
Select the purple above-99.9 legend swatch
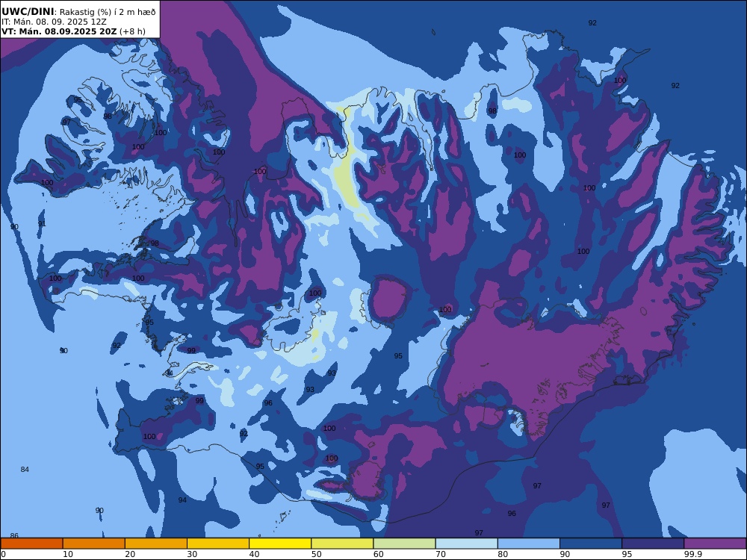pyautogui.click(x=715, y=544)
